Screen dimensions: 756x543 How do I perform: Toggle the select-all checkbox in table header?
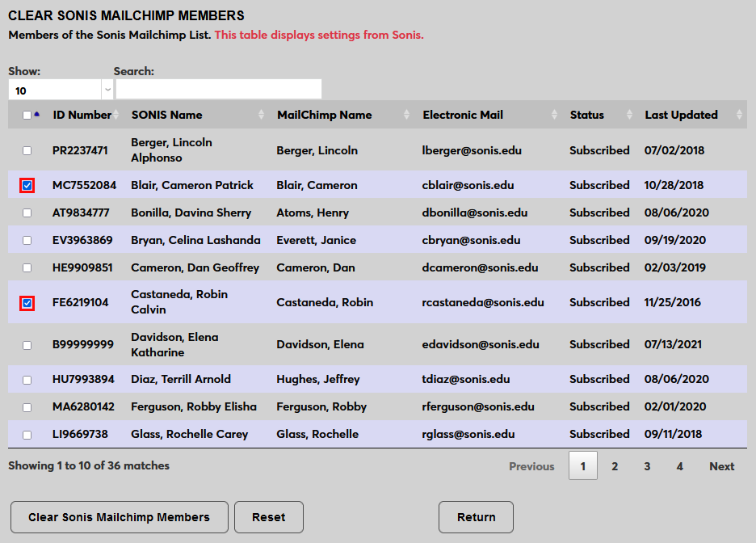coord(27,116)
